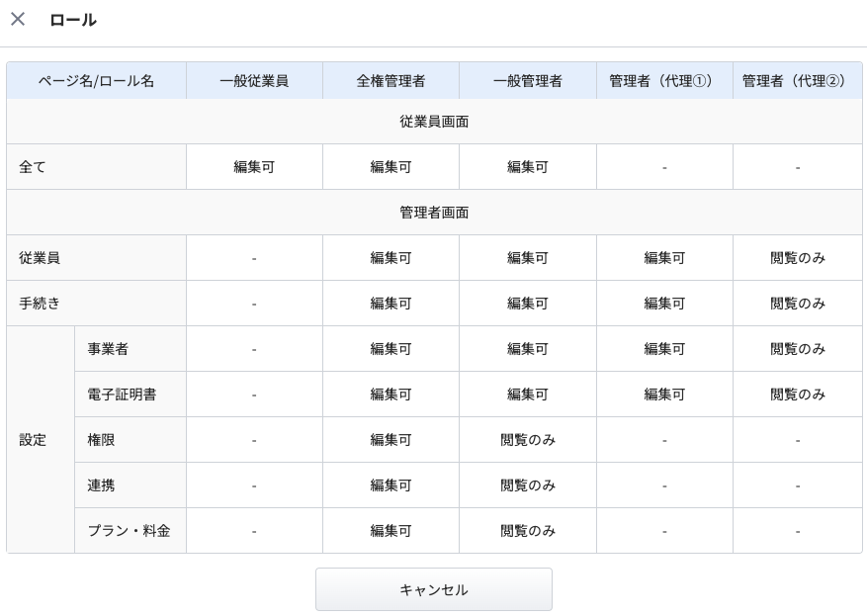Select the 一般従業員 column header
Screen dimensions: 867x616
pos(254,81)
